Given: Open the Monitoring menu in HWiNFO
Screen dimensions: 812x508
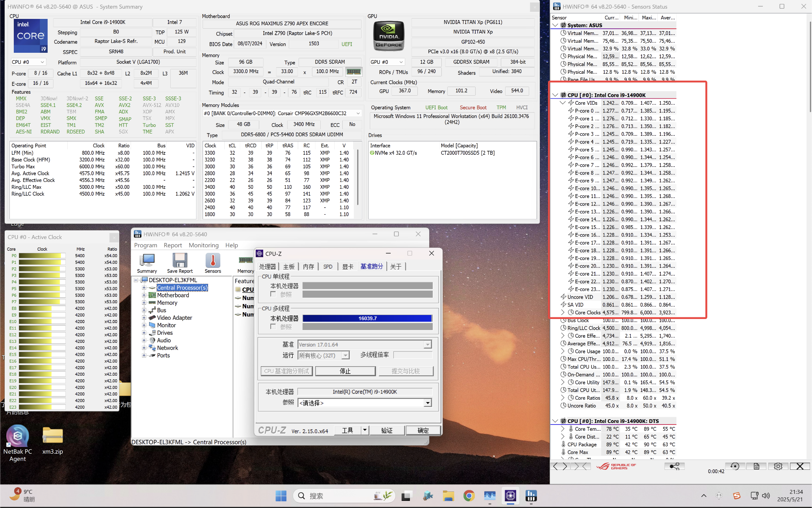Looking at the screenshot, I should coord(203,245).
